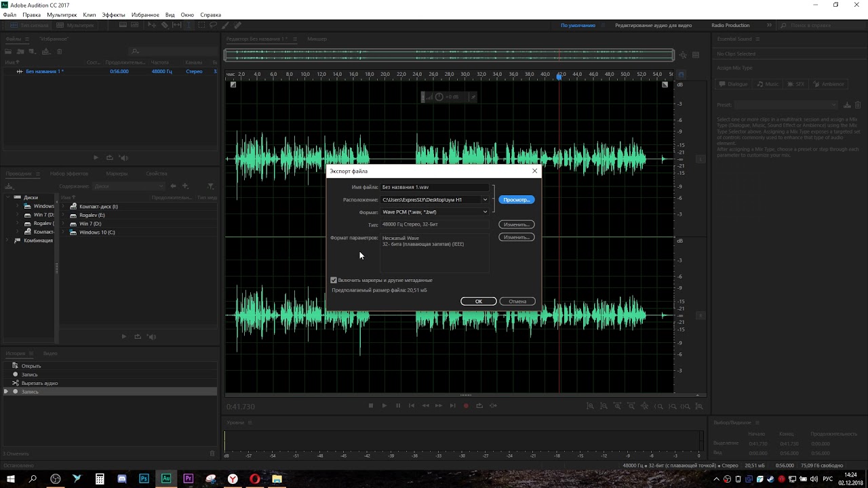Start playback with the Play button
This screenshot has height=488, width=868.
384,405
